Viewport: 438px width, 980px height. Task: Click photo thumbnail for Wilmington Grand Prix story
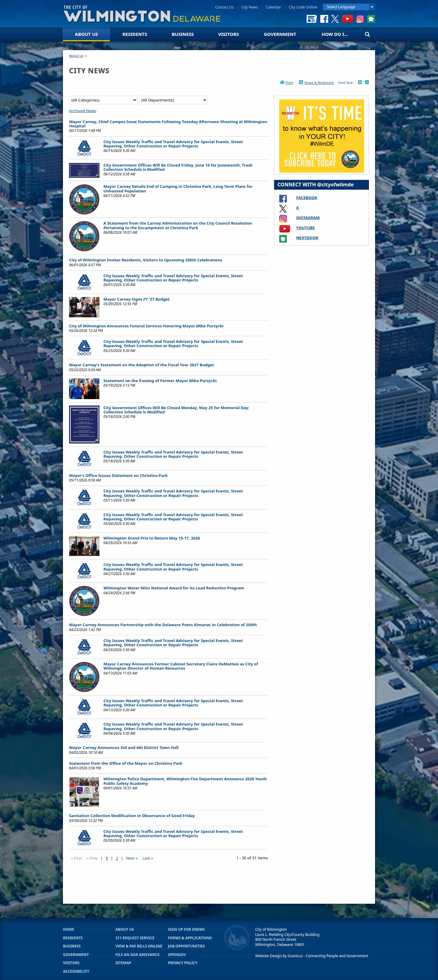pyautogui.click(x=84, y=546)
